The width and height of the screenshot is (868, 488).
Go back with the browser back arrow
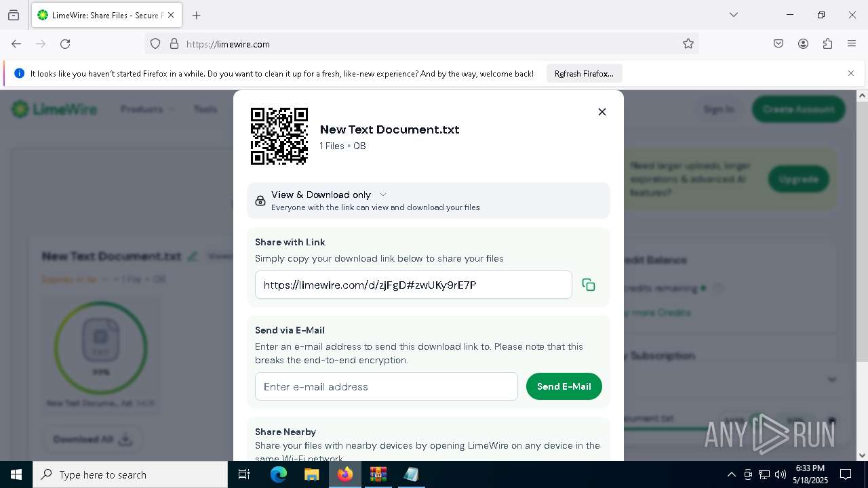tap(16, 44)
